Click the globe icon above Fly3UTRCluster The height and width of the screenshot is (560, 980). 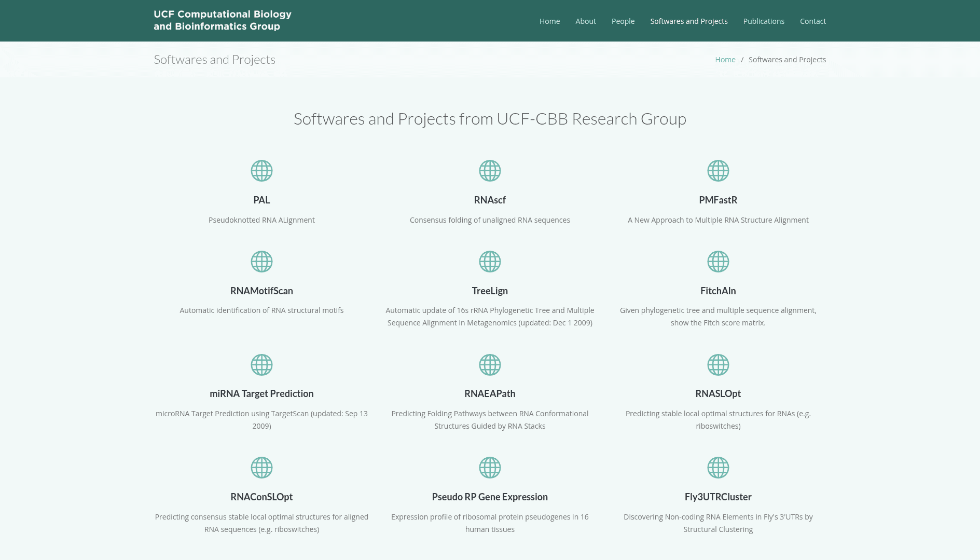tap(718, 468)
